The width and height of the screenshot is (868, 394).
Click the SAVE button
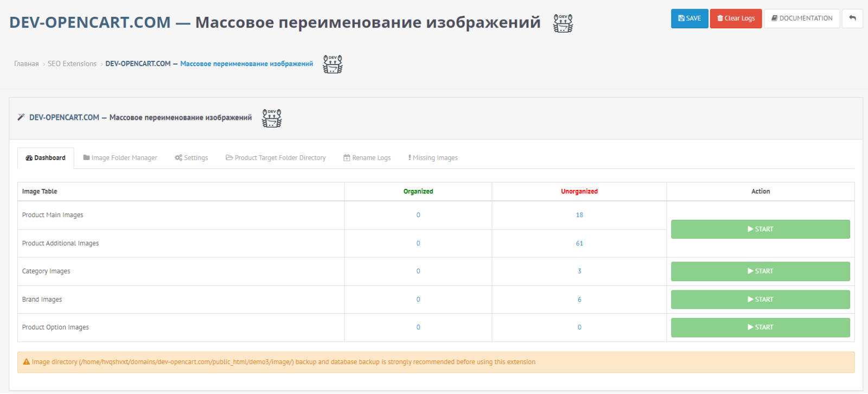point(690,18)
